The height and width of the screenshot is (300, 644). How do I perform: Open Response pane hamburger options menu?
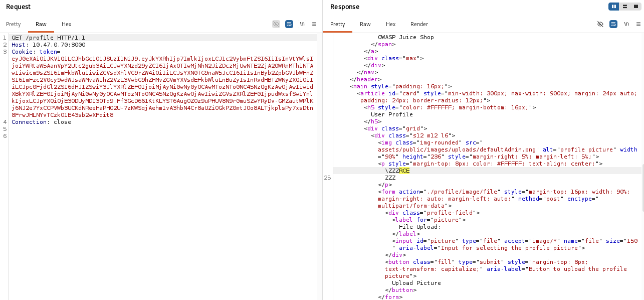click(638, 24)
